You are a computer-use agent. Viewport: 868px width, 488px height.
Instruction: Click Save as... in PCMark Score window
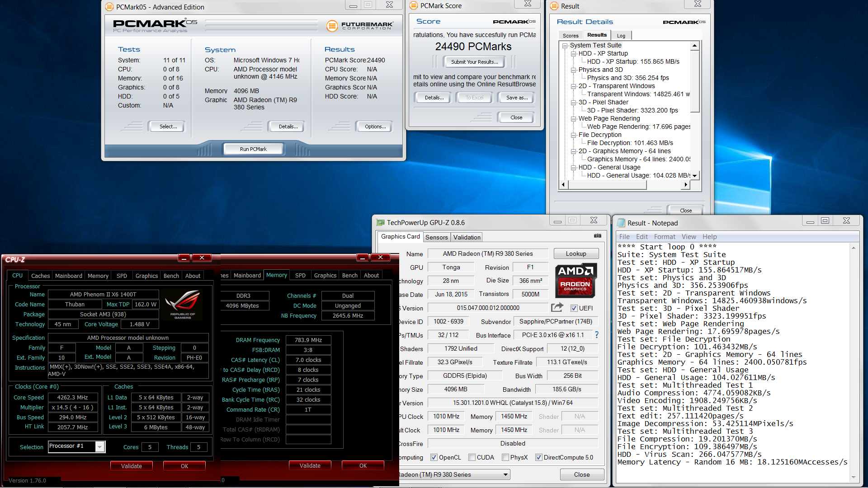516,98
